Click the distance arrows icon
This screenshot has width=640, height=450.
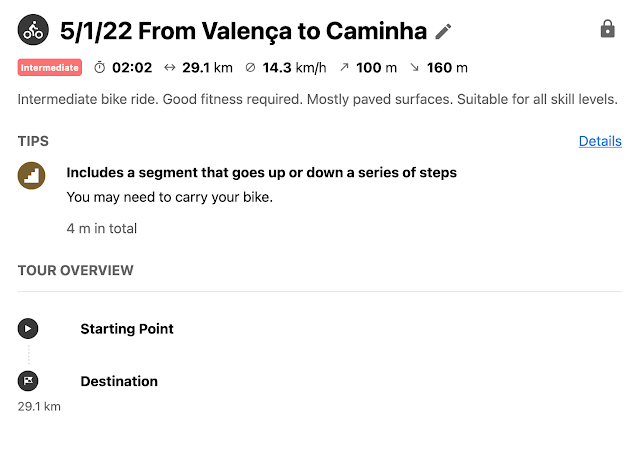tap(169, 68)
